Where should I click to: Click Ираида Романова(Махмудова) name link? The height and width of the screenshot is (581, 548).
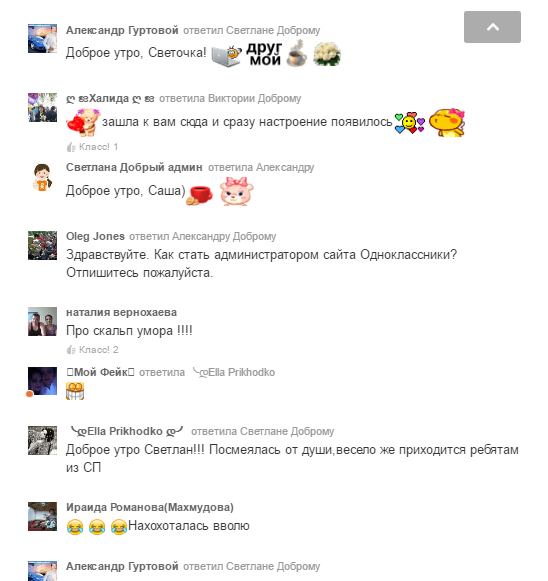[x=150, y=507]
